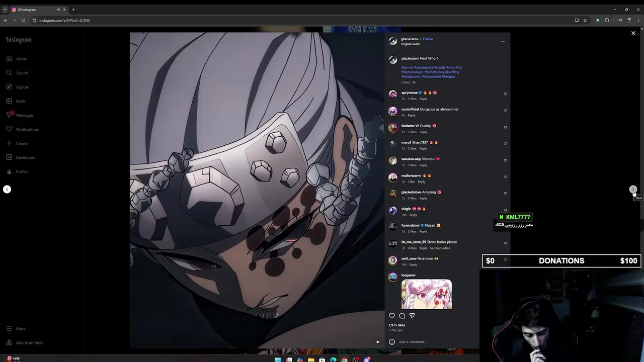This screenshot has height=362, width=644.
Task: Like sasukee.aep's Shinobu comment
Action: click(505, 160)
